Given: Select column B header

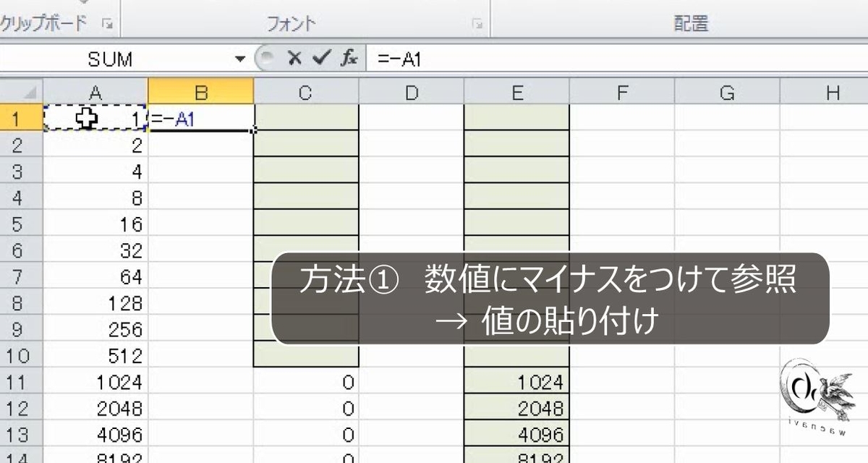Looking at the screenshot, I should [x=201, y=92].
